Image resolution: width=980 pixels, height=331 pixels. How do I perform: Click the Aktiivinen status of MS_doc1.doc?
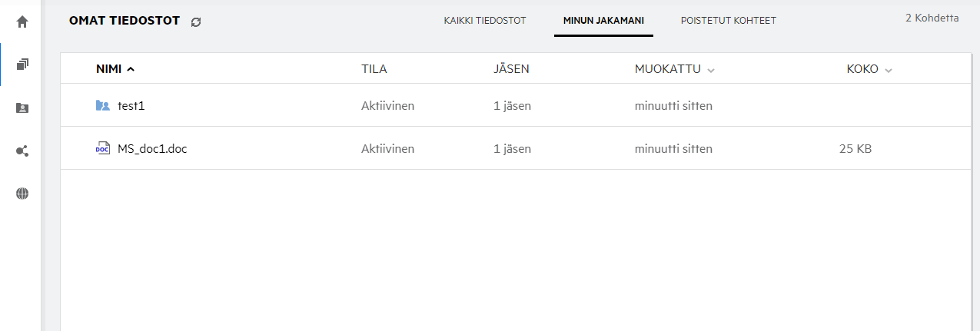(387, 149)
